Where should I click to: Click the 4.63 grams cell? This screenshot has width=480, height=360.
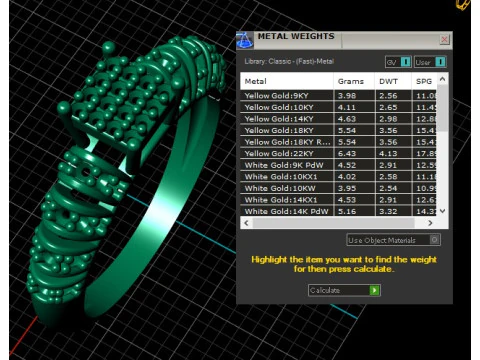pyautogui.click(x=354, y=119)
